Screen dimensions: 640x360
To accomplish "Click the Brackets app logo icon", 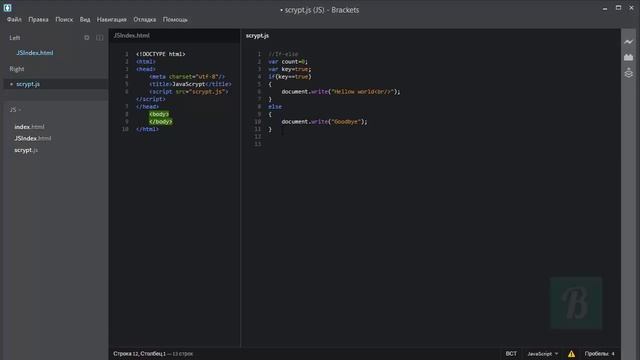I will (7, 7).
